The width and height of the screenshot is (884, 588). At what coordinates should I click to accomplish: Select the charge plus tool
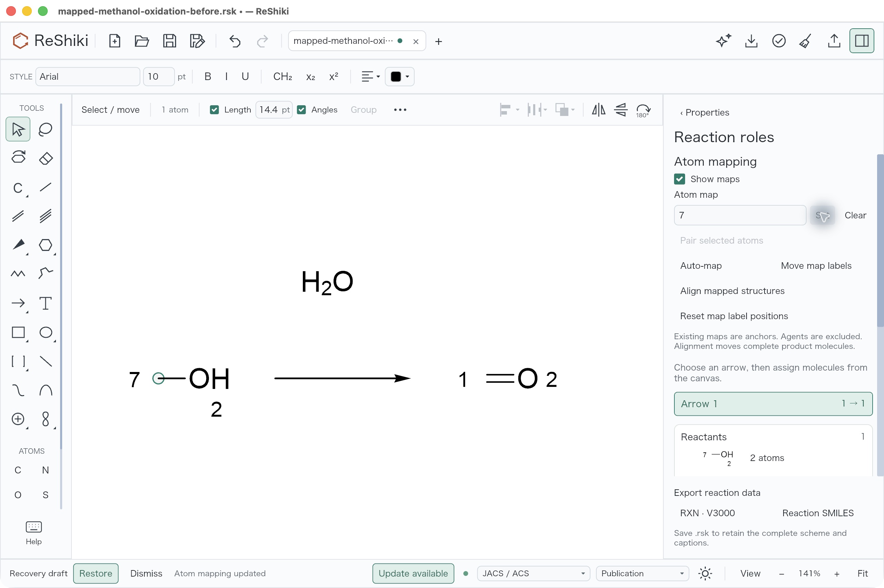[18, 419]
